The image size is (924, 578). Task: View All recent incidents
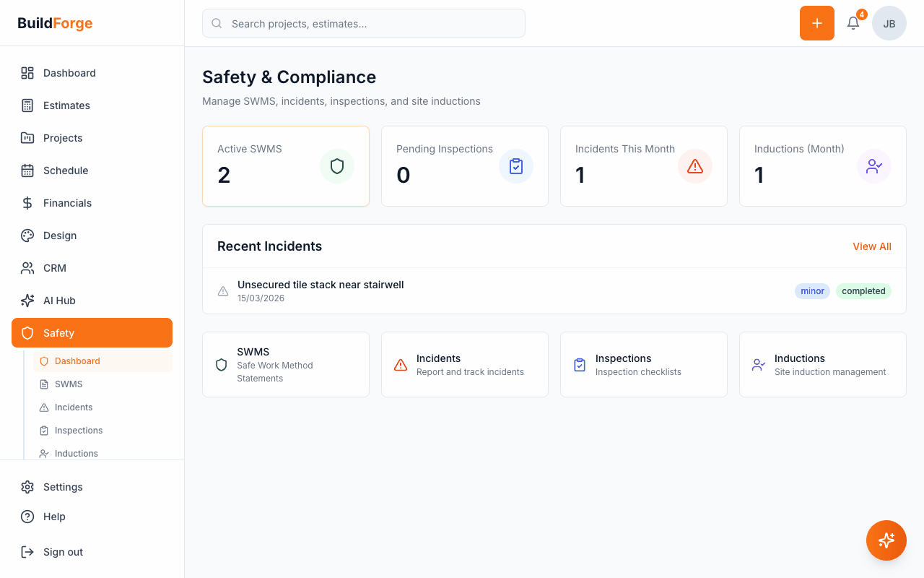pyautogui.click(x=872, y=246)
